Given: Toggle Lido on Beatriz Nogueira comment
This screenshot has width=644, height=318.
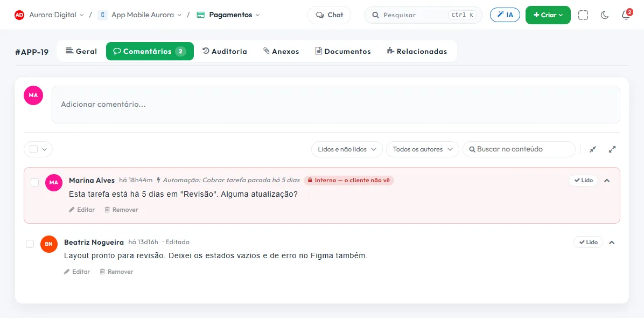Looking at the screenshot, I should tap(588, 242).
